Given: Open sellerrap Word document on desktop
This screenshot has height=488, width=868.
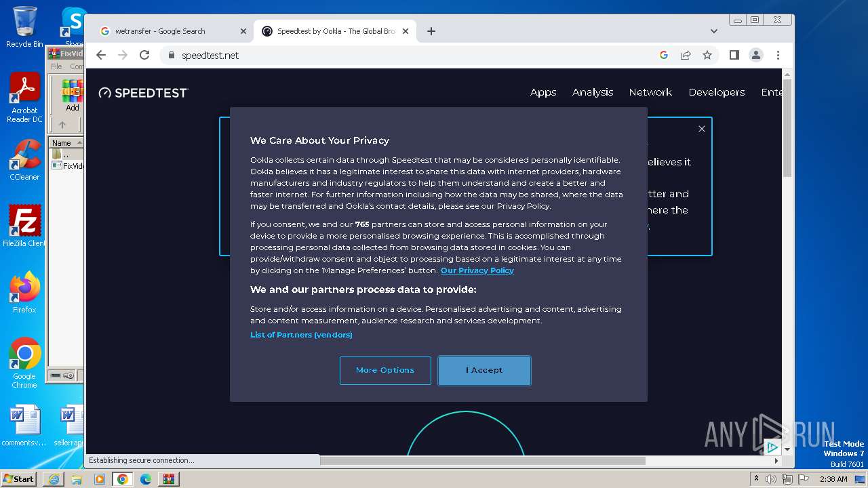Looking at the screenshot, I should pyautogui.click(x=70, y=426).
